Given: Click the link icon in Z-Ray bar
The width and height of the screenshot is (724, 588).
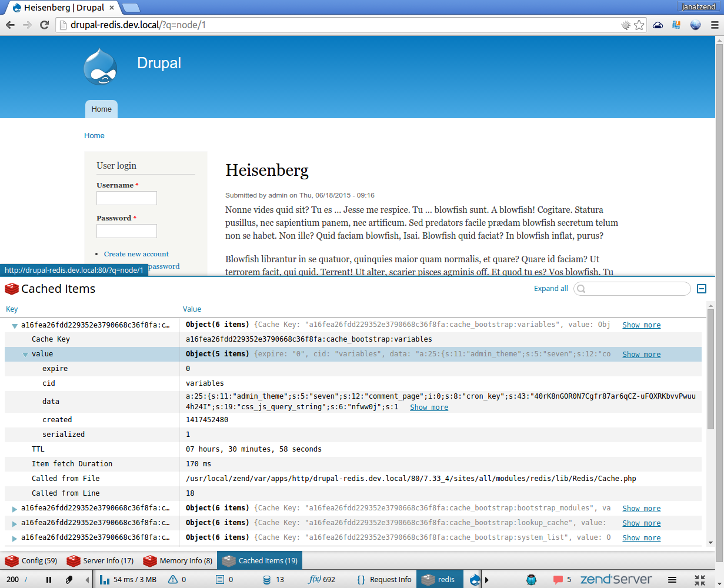Looking at the screenshot, I should 69,580.
